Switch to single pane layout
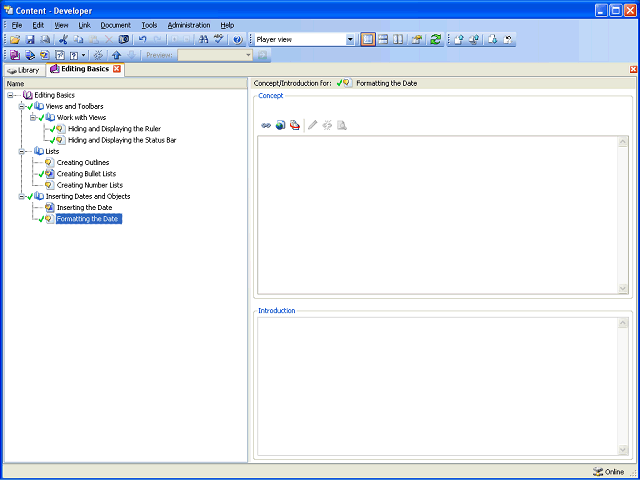The width and height of the screenshot is (640, 480). [x=368, y=40]
